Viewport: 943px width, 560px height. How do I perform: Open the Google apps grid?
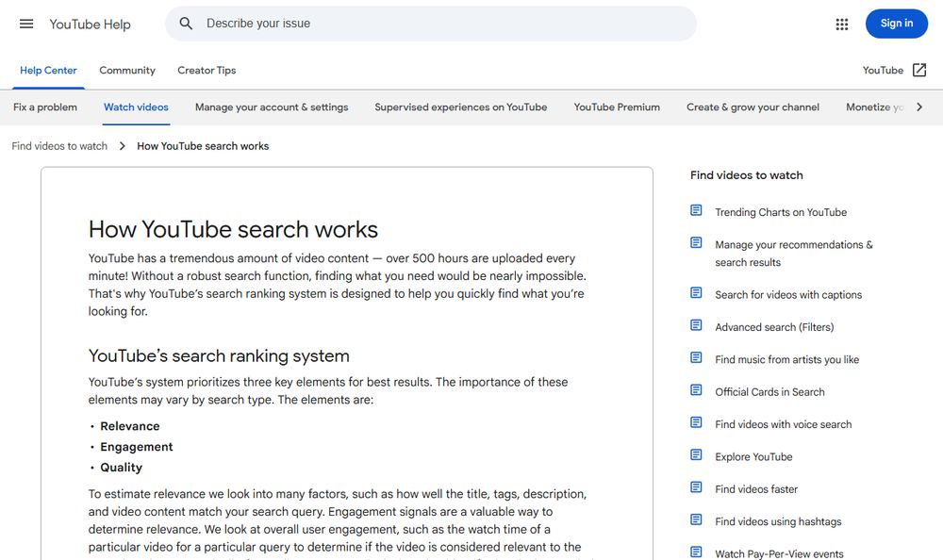[x=842, y=25]
